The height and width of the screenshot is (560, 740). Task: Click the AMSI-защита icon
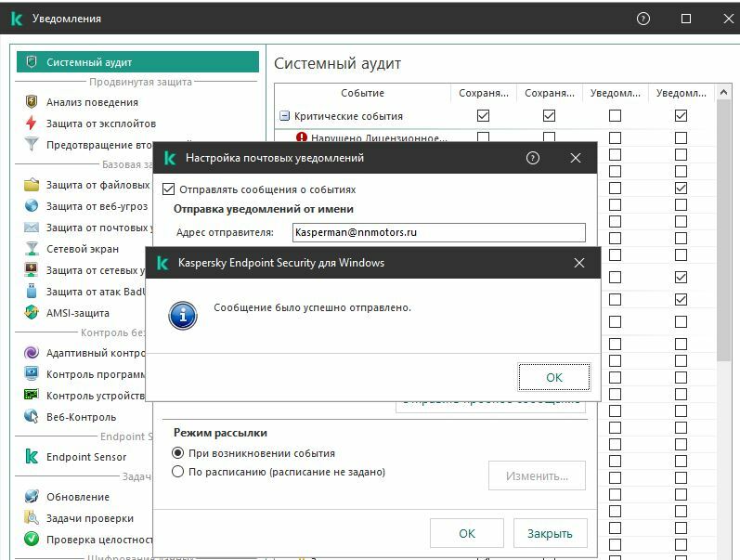(32, 312)
